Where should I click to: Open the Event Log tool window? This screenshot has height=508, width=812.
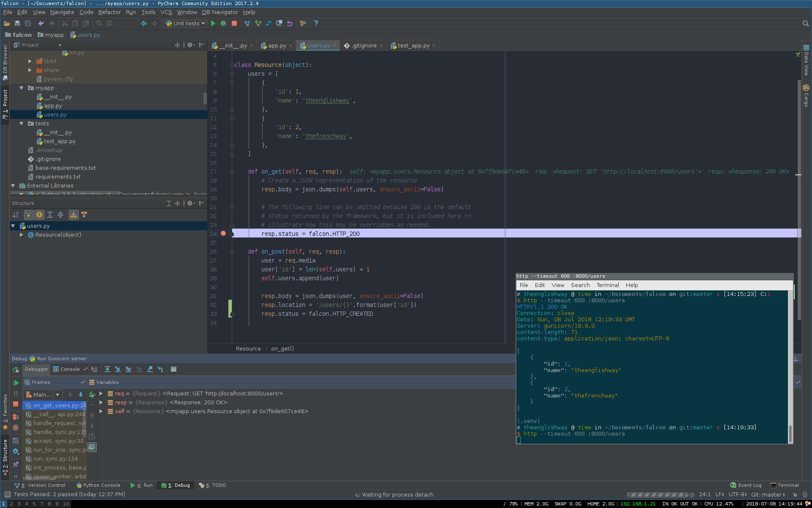click(x=746, y=486)
